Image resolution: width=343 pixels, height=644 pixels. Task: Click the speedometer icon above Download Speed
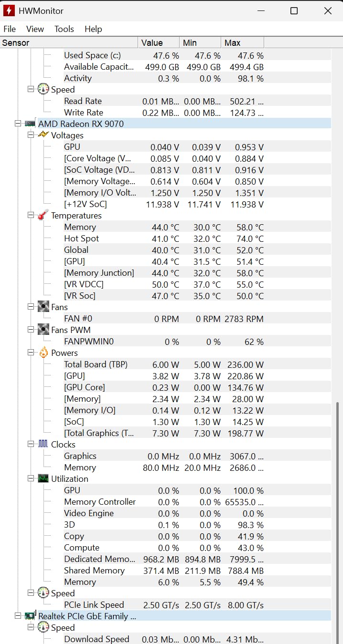pyautogui.click(x=43, y=627)
